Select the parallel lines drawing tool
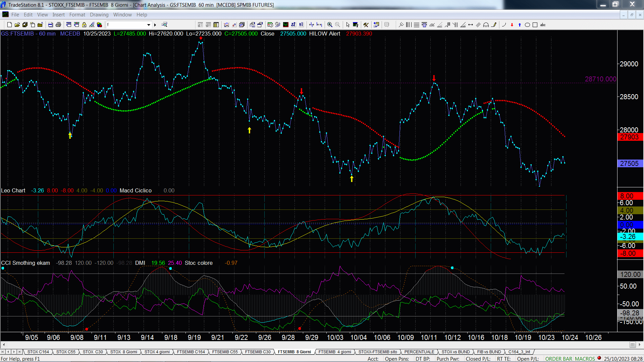 pyautogui.click(x=478, y=25)
